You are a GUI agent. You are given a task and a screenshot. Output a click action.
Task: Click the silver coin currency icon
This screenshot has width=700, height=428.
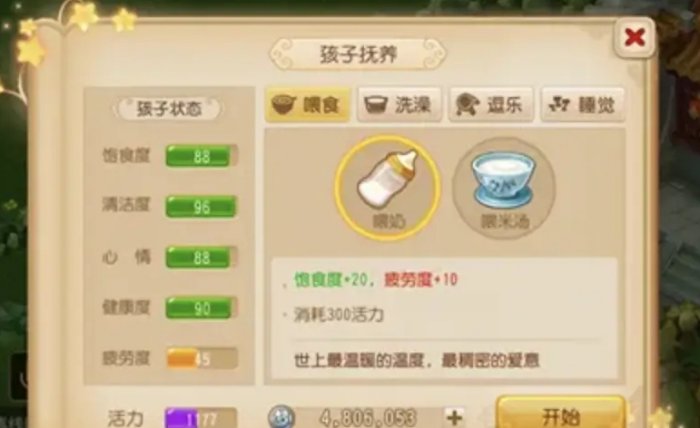(x=281, y=418)
